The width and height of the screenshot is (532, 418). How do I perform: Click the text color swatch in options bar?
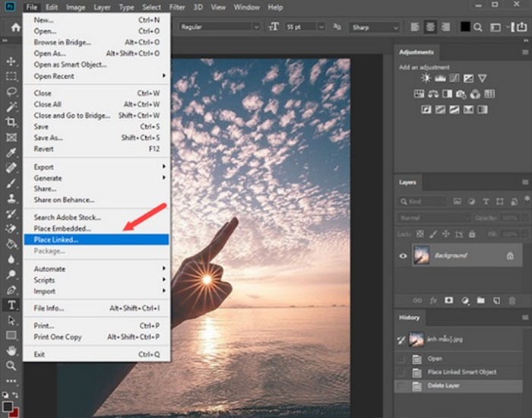point(465,27)
